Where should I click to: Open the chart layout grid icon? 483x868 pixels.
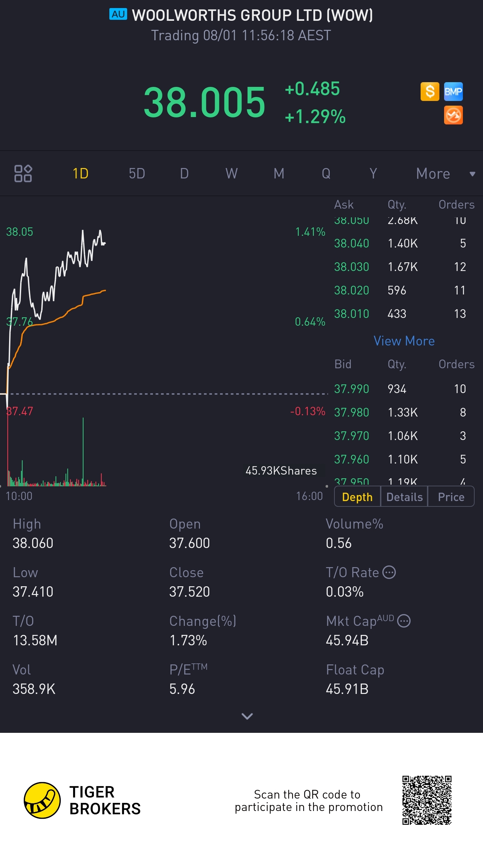click(x=23, y=173)
